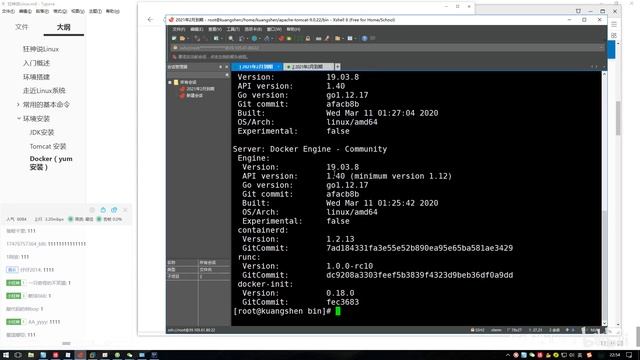The height and width of the screenshot is (360, 640).
Task: Click the reconnect icon in Xshell toolbar
Action: pyautogui.click(x=197, y=38)
